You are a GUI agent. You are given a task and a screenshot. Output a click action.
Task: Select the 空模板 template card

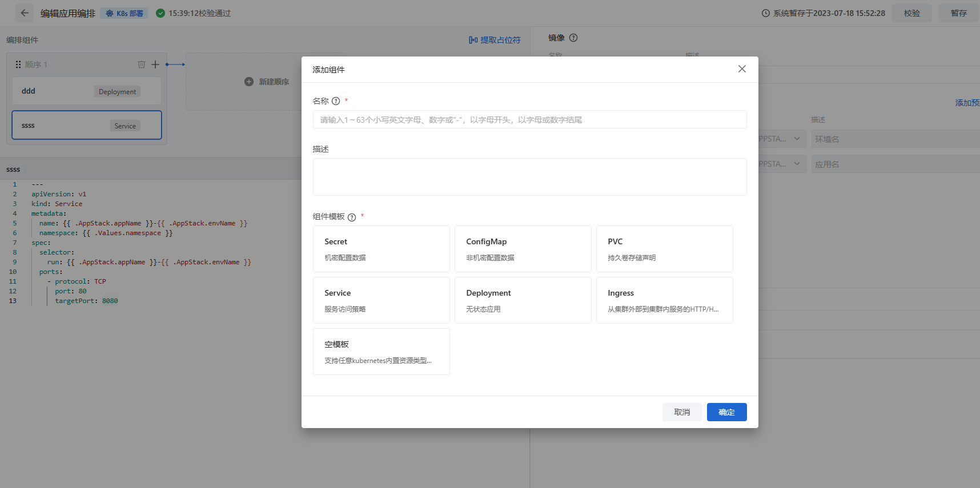point(381,352)
